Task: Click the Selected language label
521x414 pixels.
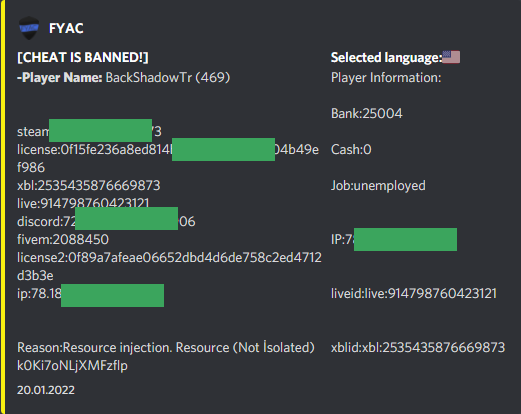Action: tap(386, 58)
